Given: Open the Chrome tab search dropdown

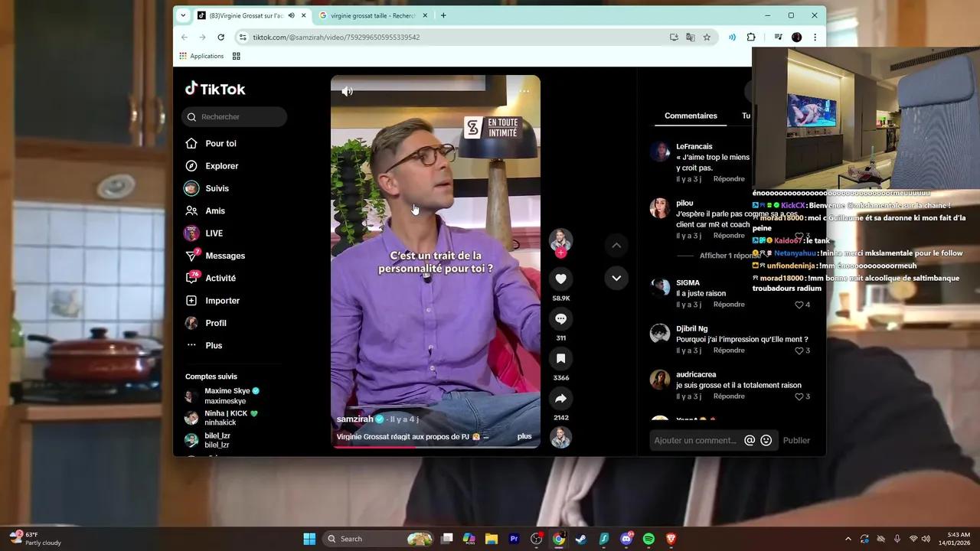Looking at the screenshot, I should tap(182, 15).
